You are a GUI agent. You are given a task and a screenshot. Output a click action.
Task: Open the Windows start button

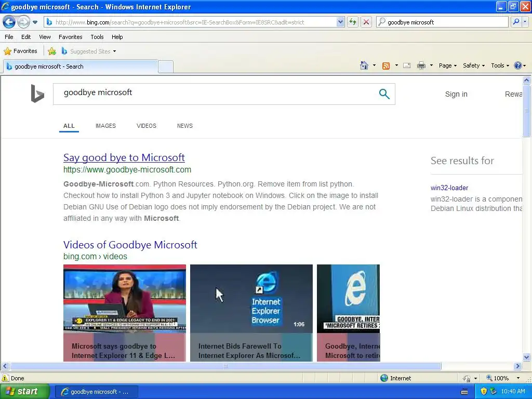[x=25, y=392]
